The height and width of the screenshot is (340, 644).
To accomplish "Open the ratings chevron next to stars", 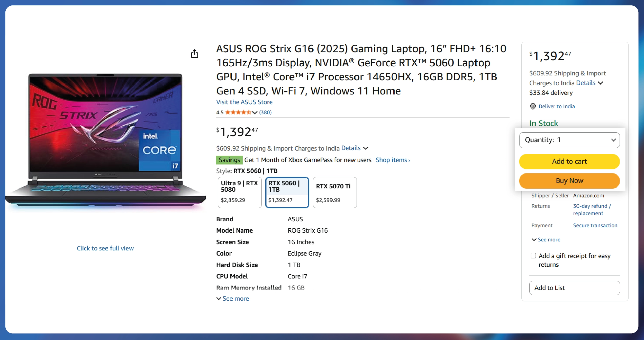I will tap(255, 112).
